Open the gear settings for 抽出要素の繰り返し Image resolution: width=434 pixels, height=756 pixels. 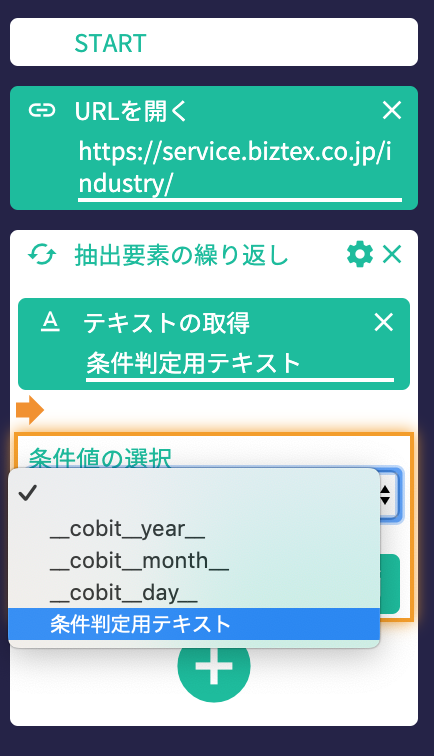coord(360,255)
